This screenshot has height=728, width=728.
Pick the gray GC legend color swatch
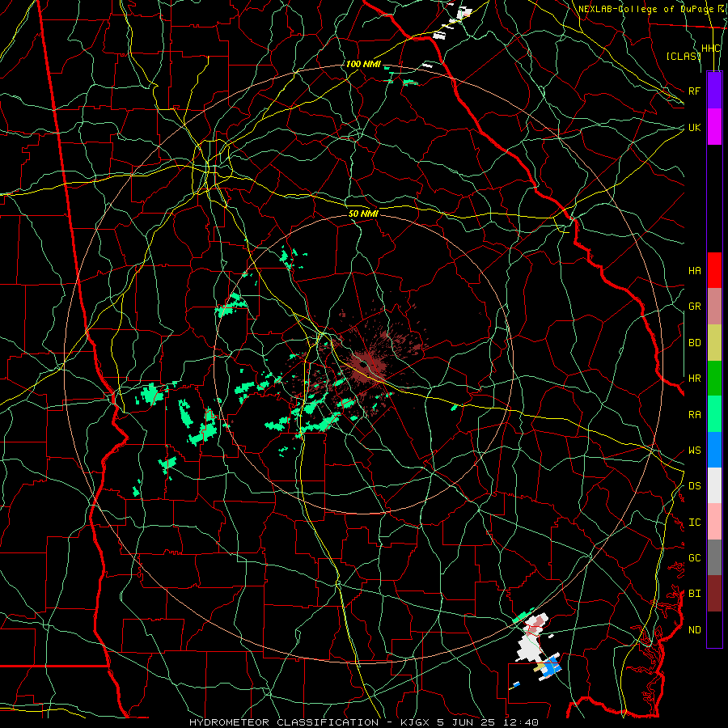[714, 557]
